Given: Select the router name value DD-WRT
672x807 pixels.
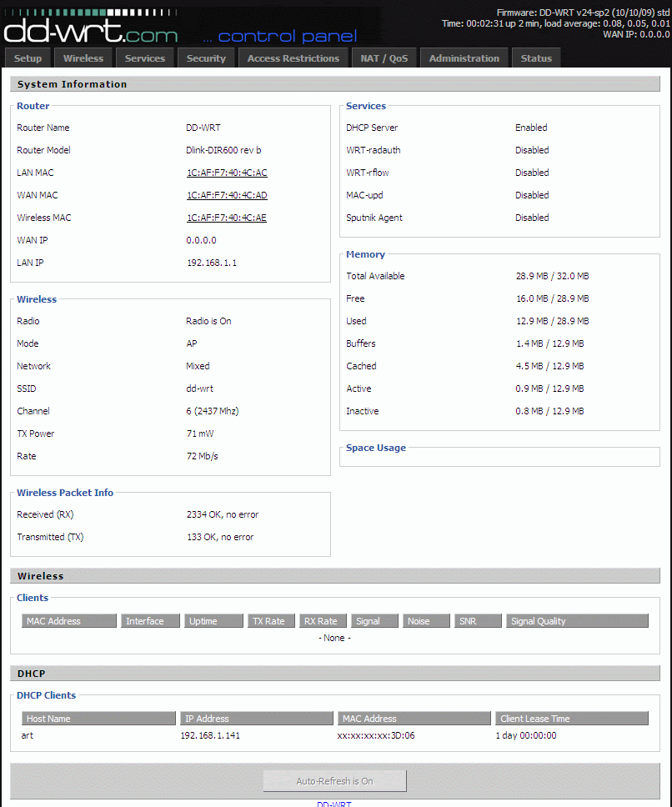Looking at the screenshot, I should [203, 128].
